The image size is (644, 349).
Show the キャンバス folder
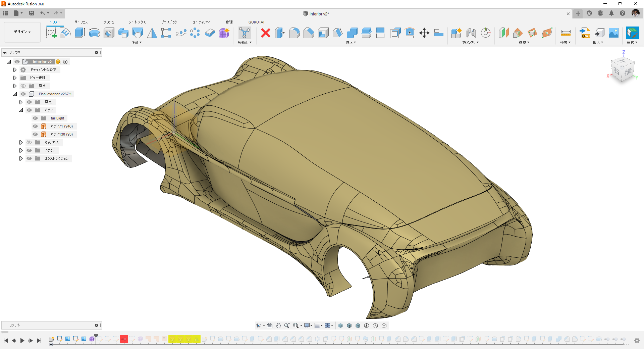click(29, 142)
